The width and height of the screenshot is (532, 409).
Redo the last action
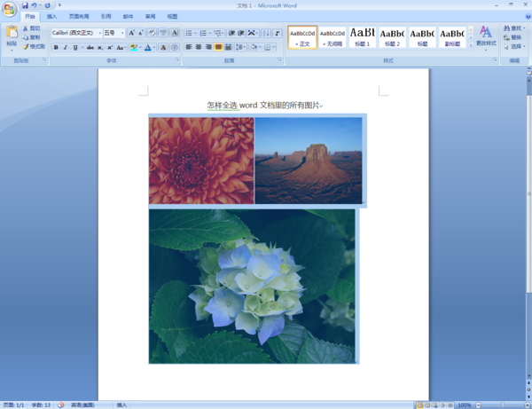[47, 5]
